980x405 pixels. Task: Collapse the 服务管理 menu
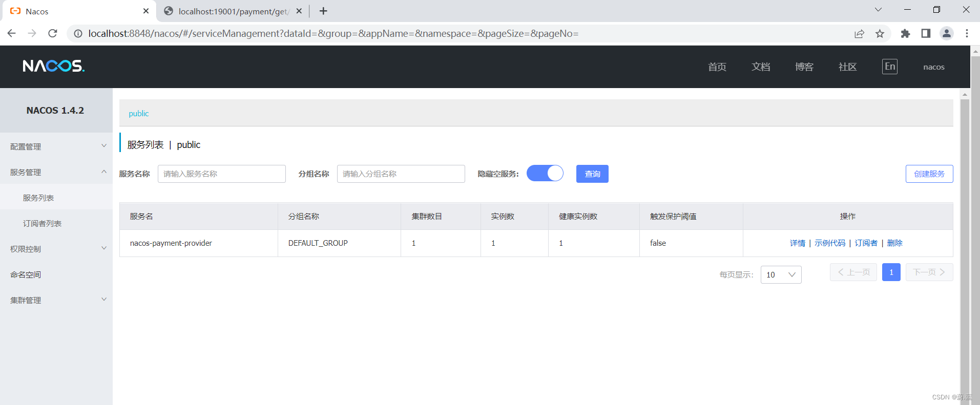pyautogui.click(x=56, y=172)
